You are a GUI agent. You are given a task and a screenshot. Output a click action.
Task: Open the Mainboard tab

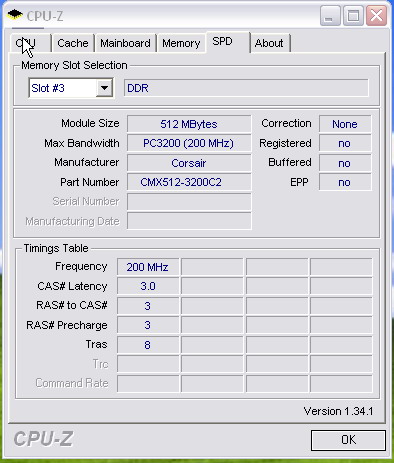click(x=125, y=43)
